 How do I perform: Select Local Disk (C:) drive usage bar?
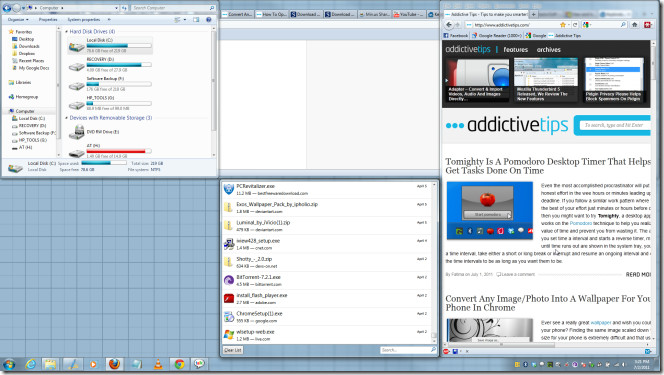point(119,46)
